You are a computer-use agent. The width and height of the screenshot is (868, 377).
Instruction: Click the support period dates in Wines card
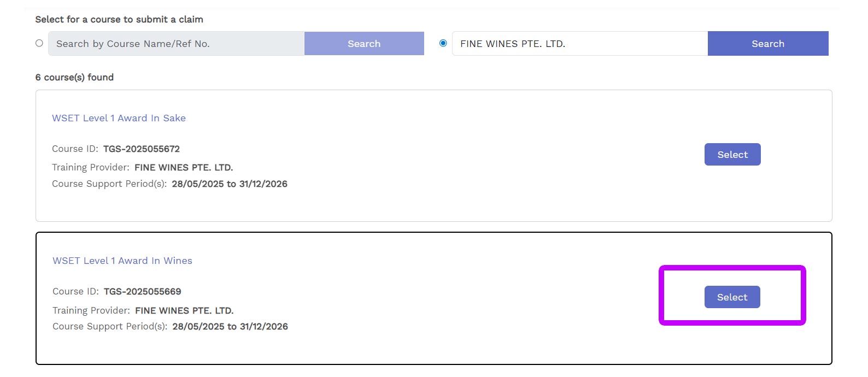[x=230, y=326]
